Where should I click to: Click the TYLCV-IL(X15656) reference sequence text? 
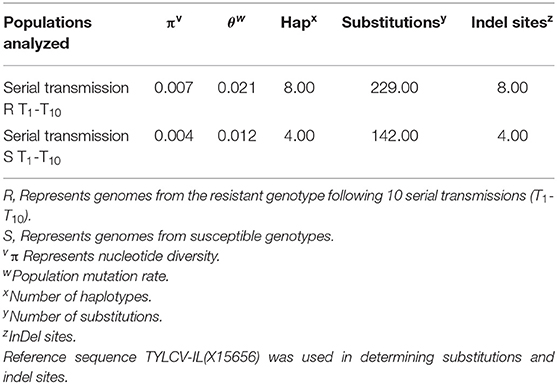(x=202, y=357)
